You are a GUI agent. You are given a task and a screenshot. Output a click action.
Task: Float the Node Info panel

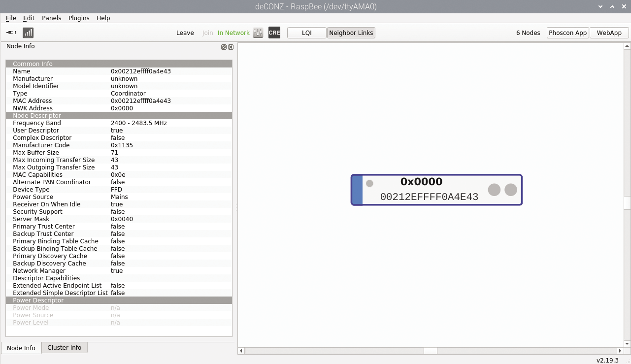click(x=224, y=47)
